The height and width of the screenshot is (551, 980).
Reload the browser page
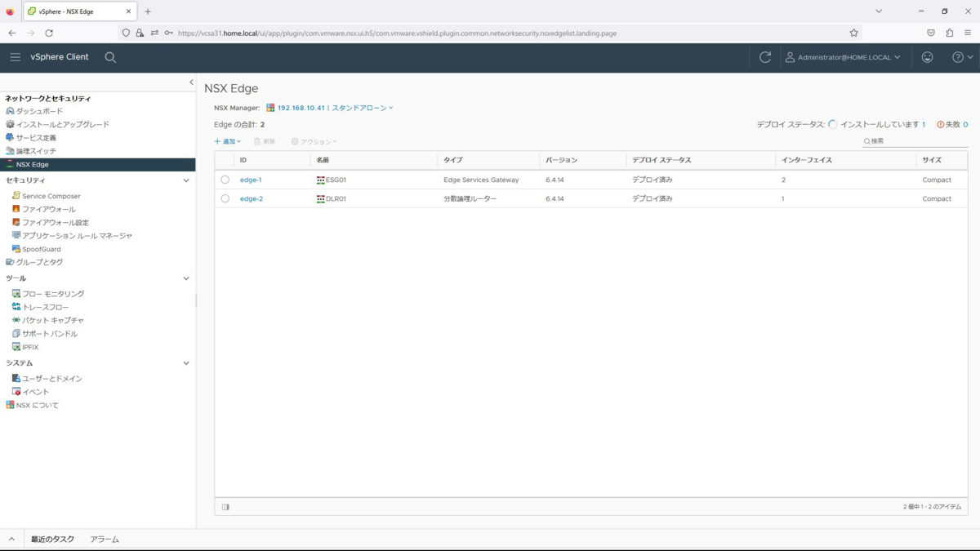coord(49,33)
